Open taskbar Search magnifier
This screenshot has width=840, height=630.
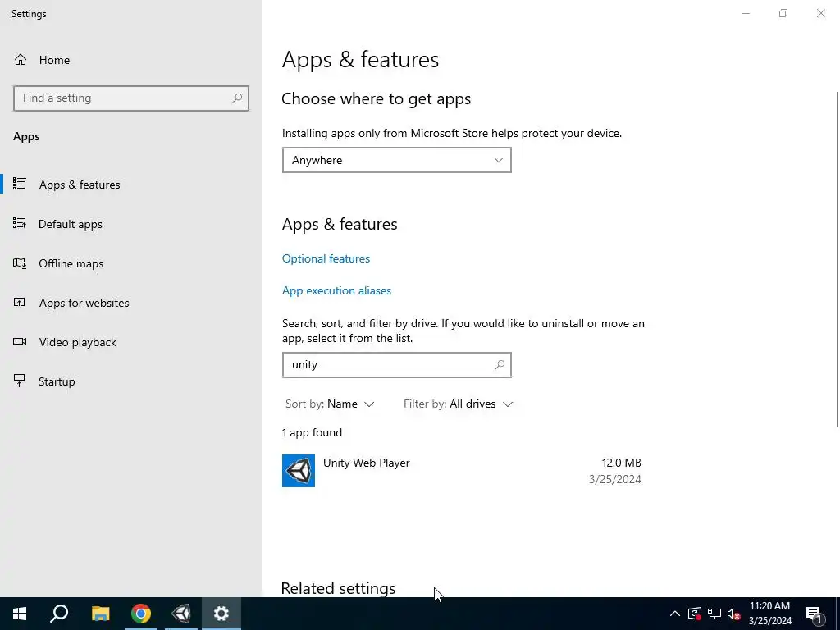[59, 614]
